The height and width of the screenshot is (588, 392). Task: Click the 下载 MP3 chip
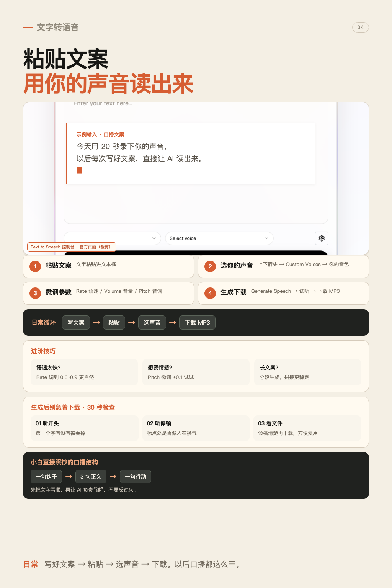197,322
